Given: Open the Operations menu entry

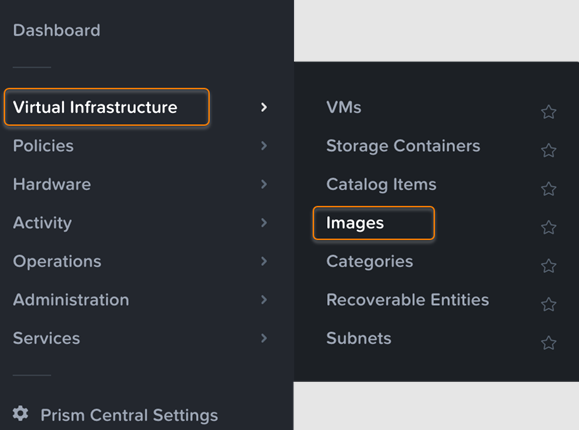Looking at the screenshot, I should pyautogui.click(x=57, y=262).
